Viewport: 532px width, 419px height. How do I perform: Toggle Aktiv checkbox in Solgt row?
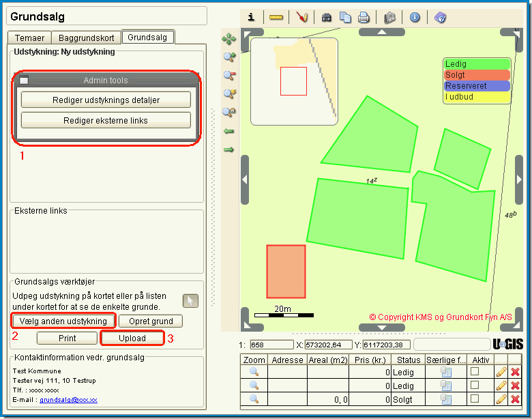[x=475, y=399]
